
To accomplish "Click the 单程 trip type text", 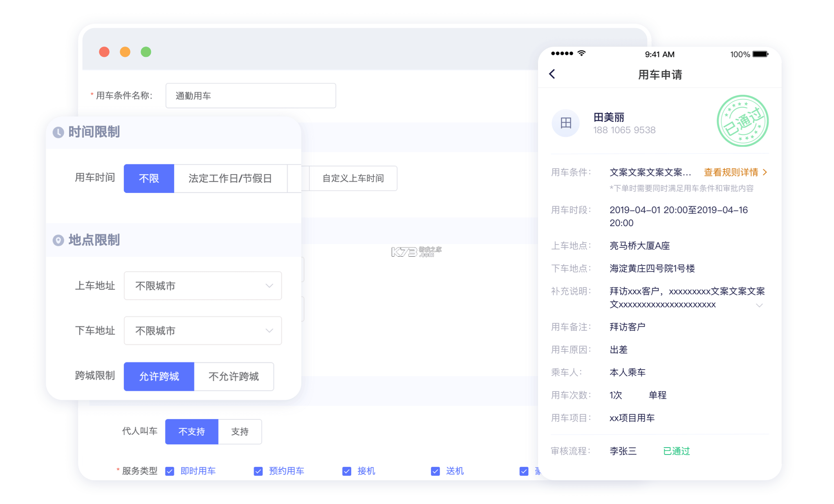I will [658, 395].
